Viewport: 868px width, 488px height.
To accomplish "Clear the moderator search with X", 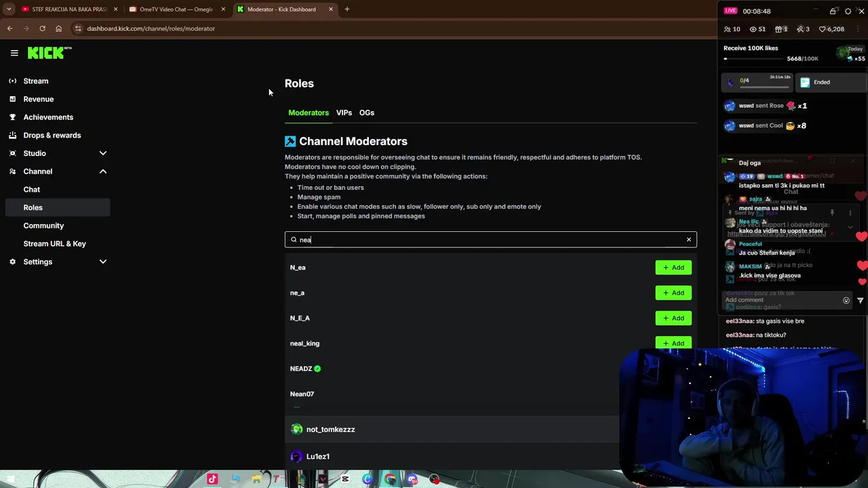I will pyautogui.click(x=688, y=239).
